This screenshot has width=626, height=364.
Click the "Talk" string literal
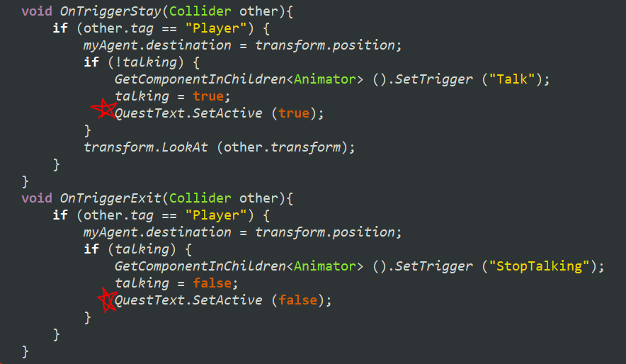tap(512, 79)
